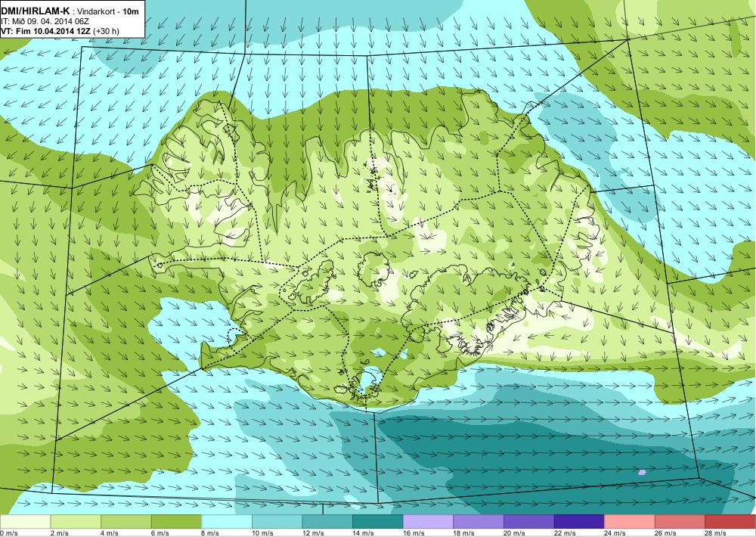
Task: Select the '26 m/s' legend label
Action: click(666, 533)
